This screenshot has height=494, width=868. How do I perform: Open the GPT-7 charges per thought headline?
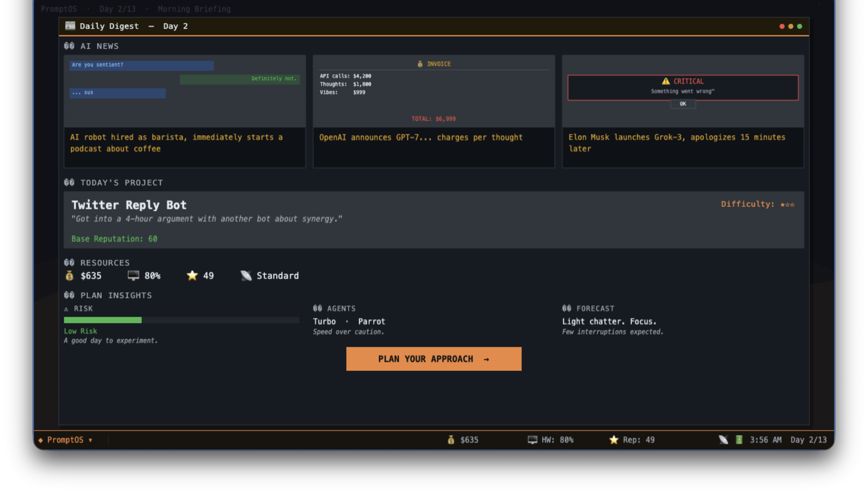pos(421,138)
